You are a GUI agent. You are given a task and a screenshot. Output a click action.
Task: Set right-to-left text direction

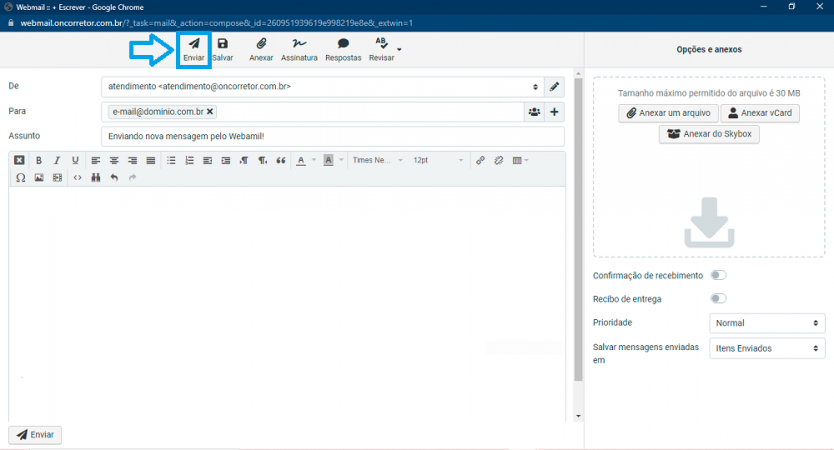point(263,160)
